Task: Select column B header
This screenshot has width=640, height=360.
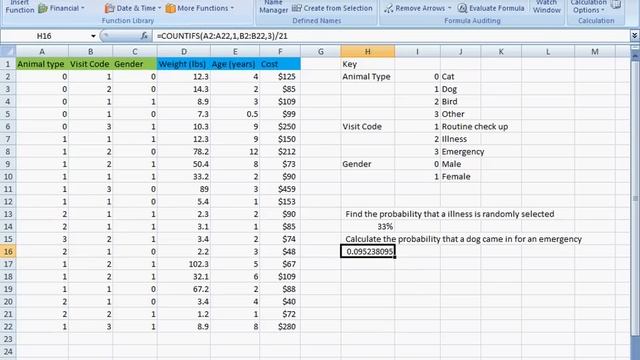Action: 90,51
